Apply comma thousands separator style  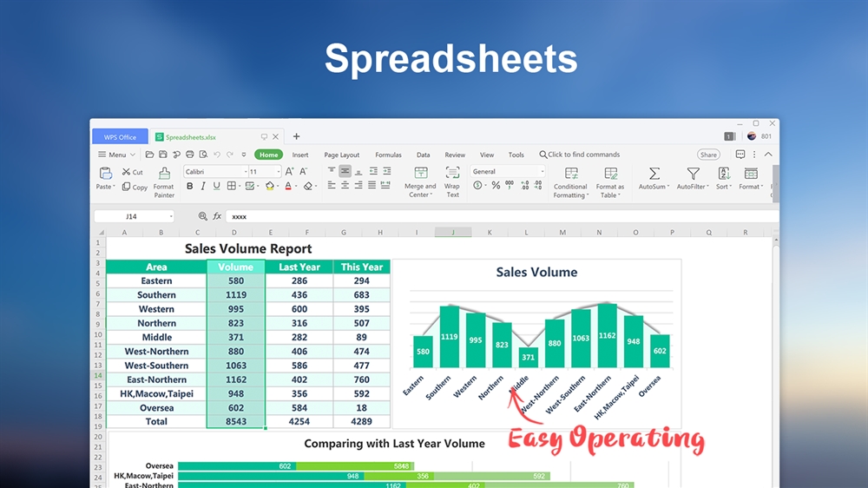click(510, 185)
